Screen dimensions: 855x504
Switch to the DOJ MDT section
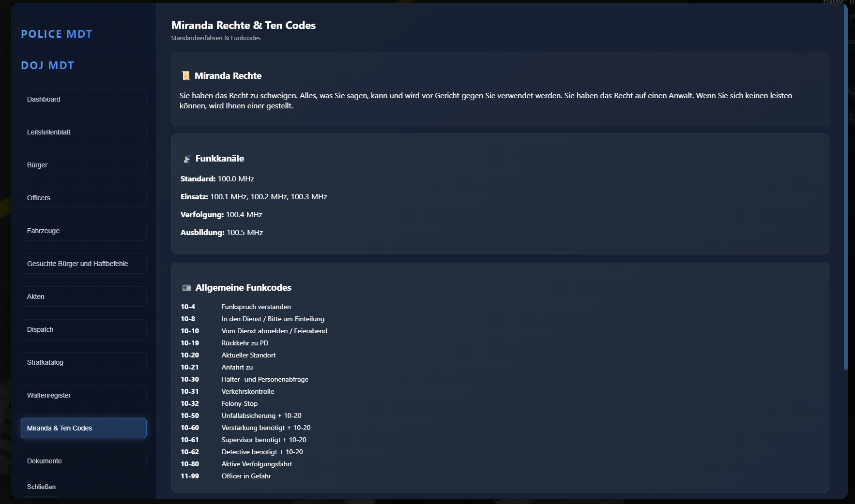click(x=47, y=65)
